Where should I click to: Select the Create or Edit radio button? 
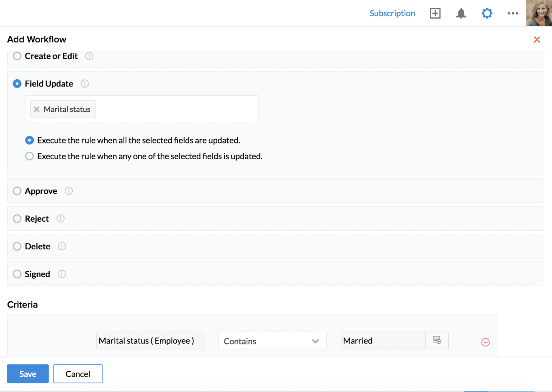pos(17,56)
